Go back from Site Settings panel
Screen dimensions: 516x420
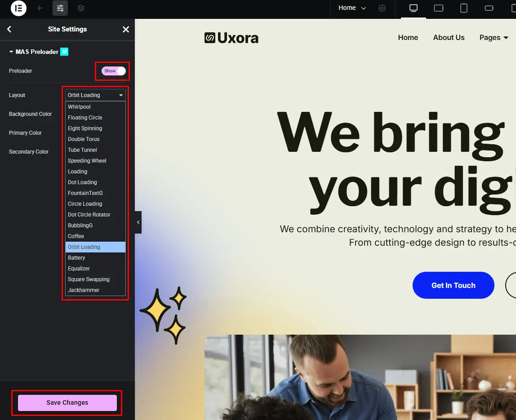[x=9, y=29]
